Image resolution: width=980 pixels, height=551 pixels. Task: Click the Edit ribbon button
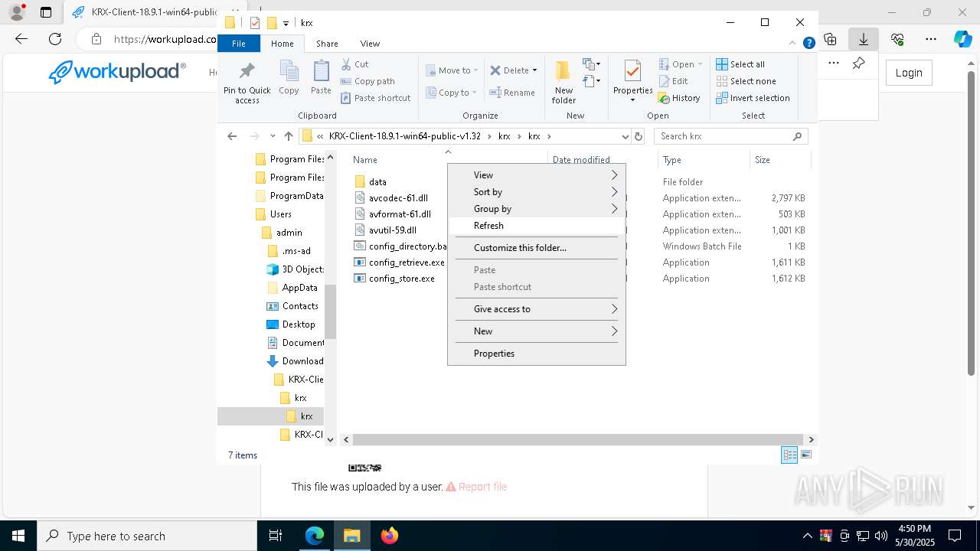pyautogui.click(x=673, y=81)
